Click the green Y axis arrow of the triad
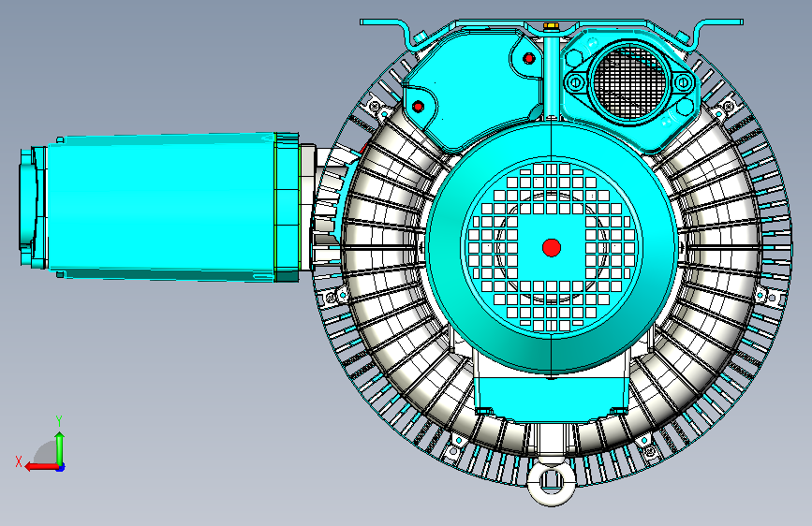Screen dimensions: 812x526 click(60, 447)
